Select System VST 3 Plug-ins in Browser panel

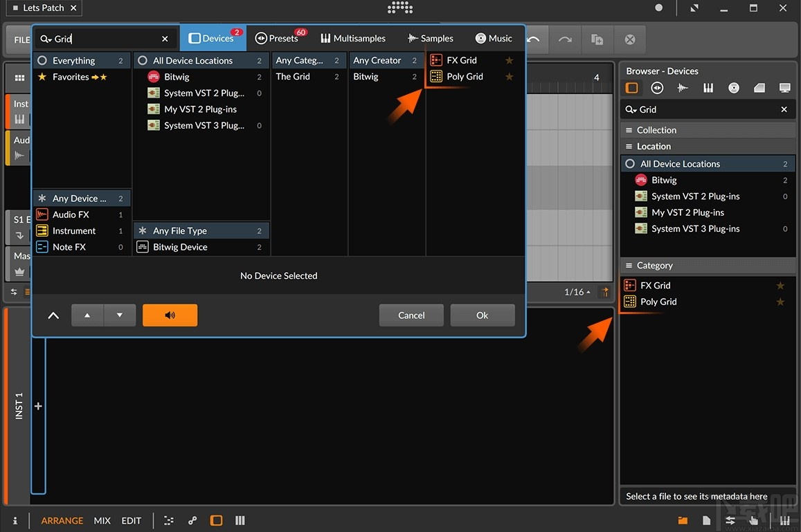(x=708, y=229)
